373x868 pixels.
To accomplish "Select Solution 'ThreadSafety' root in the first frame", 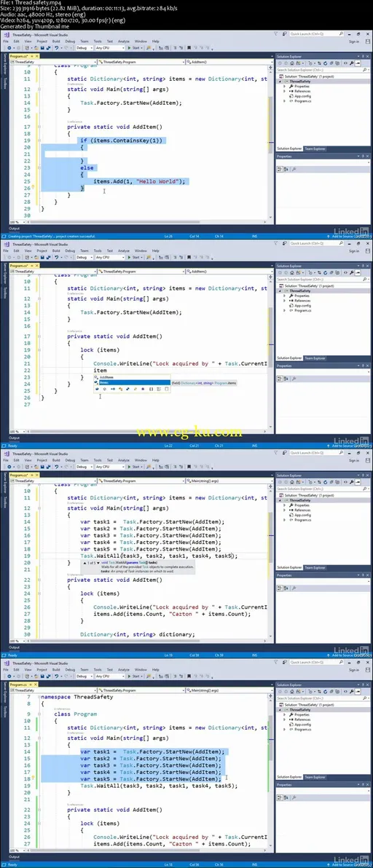I will pyautogui.click(x=307, y=76).
